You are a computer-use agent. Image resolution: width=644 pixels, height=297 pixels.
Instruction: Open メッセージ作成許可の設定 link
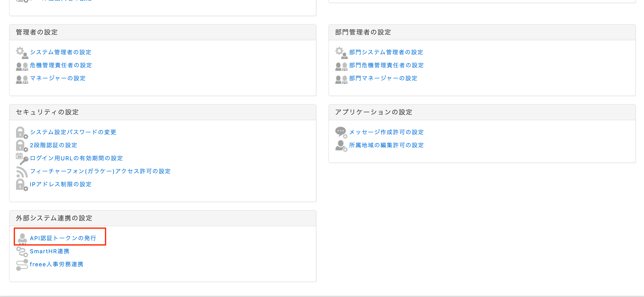(x=386, y=132)
